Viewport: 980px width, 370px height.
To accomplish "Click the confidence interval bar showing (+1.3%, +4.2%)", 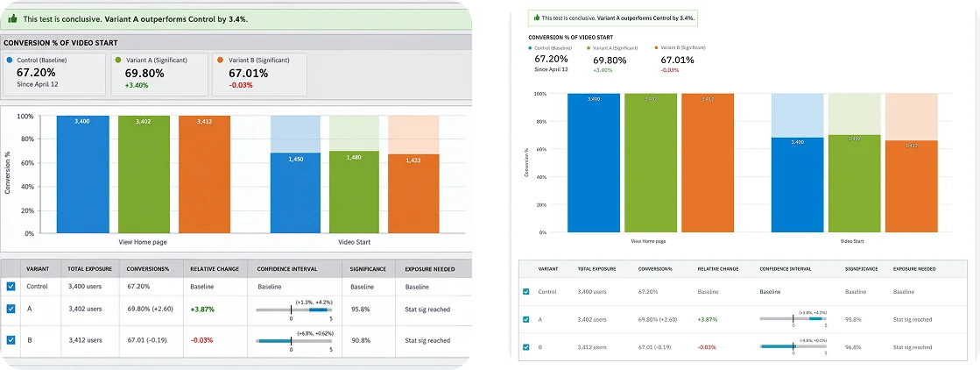I will [293, 309].
